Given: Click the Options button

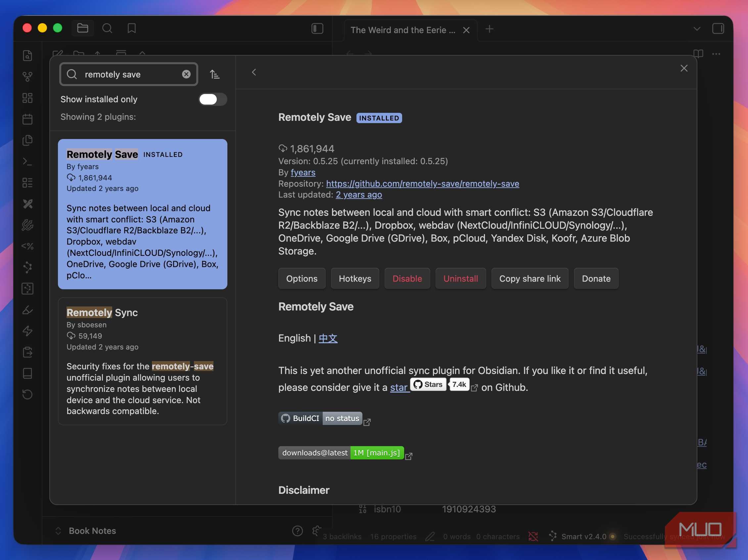Looking at the screenshot, I should 302,278.
